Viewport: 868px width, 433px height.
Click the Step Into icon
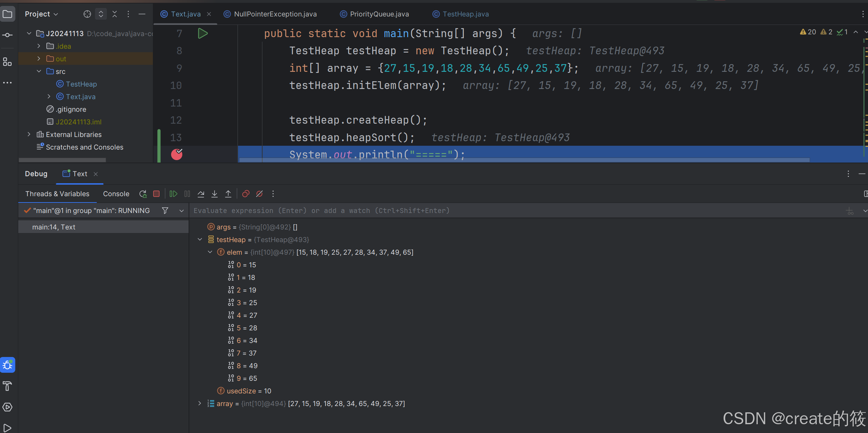(x=215, y=194)
